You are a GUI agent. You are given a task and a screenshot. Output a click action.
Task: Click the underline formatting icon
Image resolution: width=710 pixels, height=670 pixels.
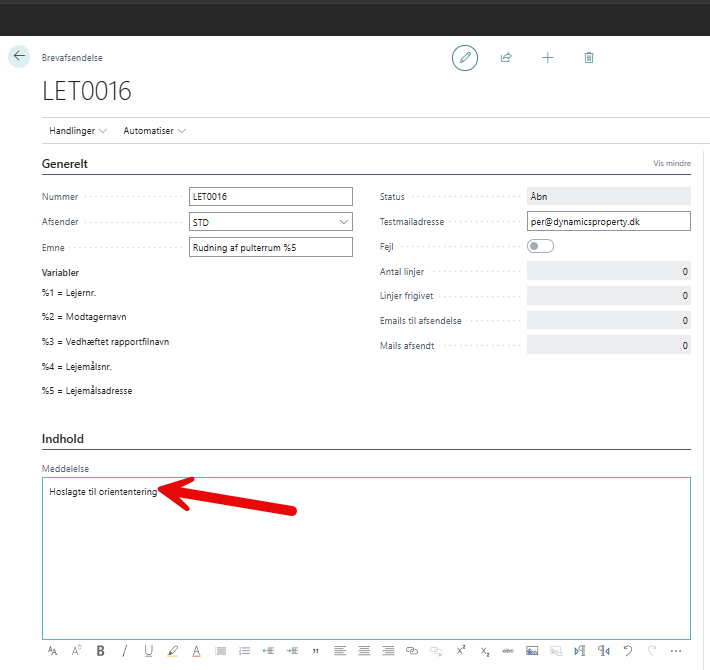point(149,650)
